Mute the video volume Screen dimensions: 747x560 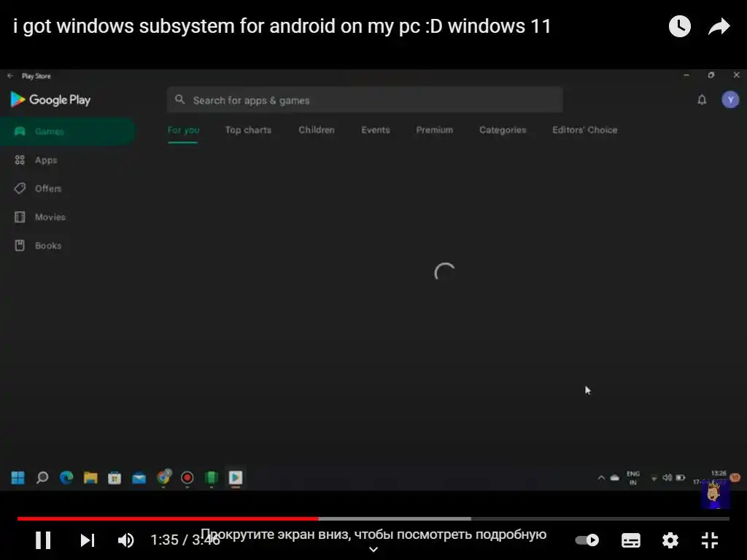pyautogui.click(x=125, y=540)
